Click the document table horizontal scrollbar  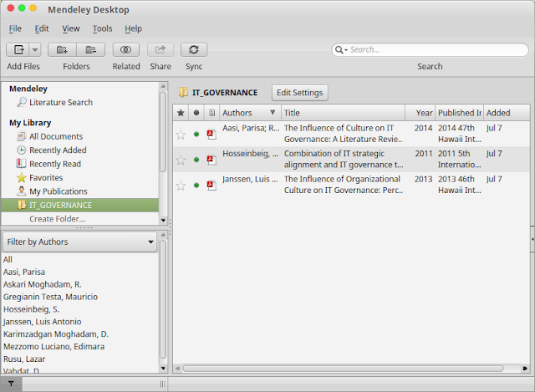click(x=343, y=369)
